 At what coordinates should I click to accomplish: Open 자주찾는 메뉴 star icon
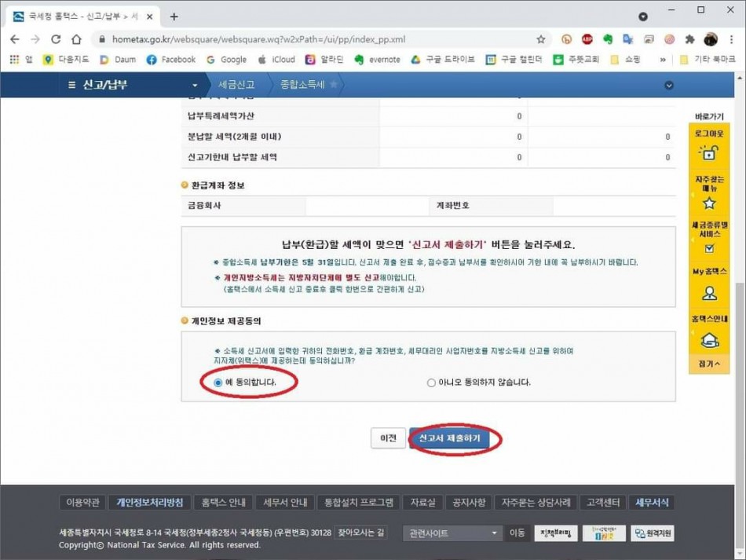click(x=709, y=203)
